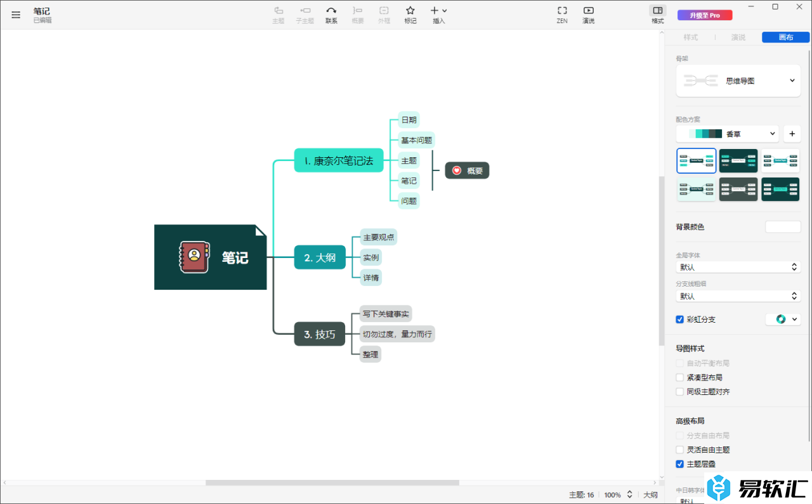Select the first white color theme thumbnail
This screenshot has width=812, height=504.
tap(697, 160)
